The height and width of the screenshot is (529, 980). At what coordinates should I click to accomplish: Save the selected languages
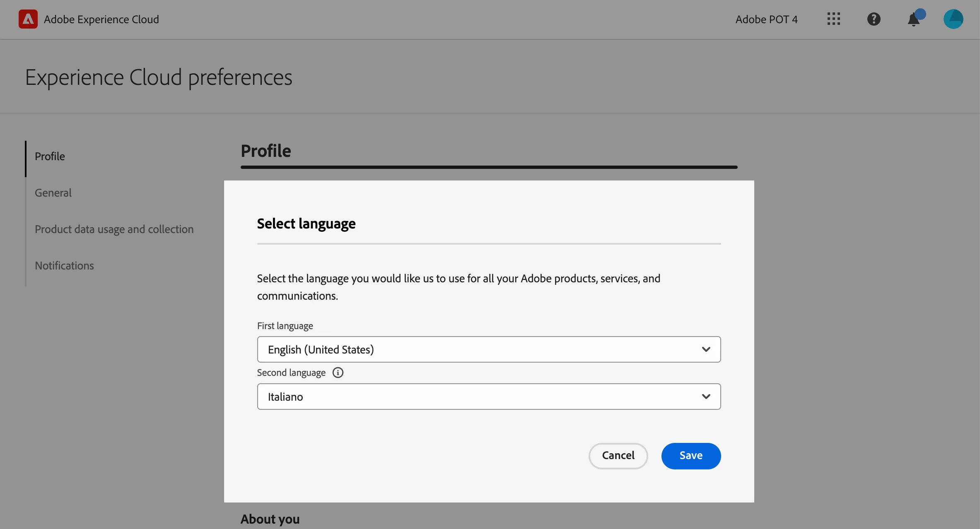[x=691, y=456]
